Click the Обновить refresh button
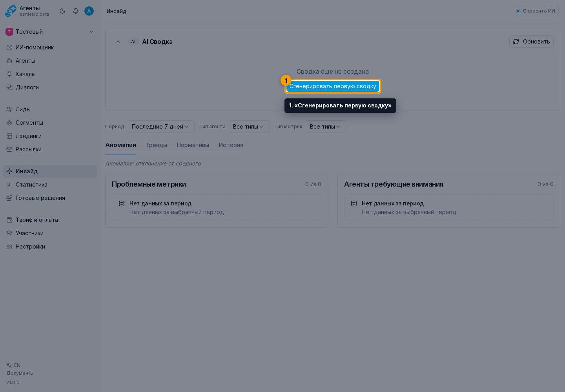The width and height of the screenshot is (565, 392). click(532, 42)
